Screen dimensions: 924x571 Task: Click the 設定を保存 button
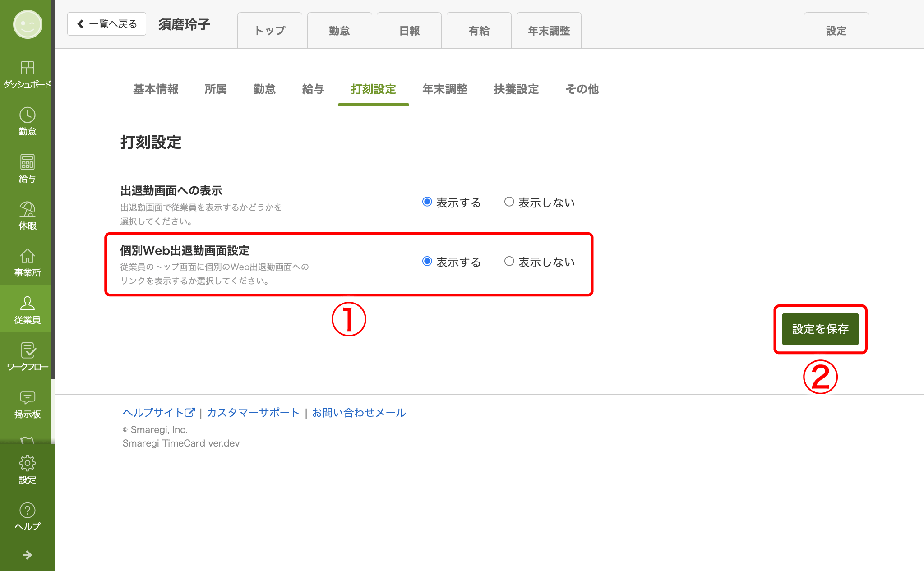[820, 329]
